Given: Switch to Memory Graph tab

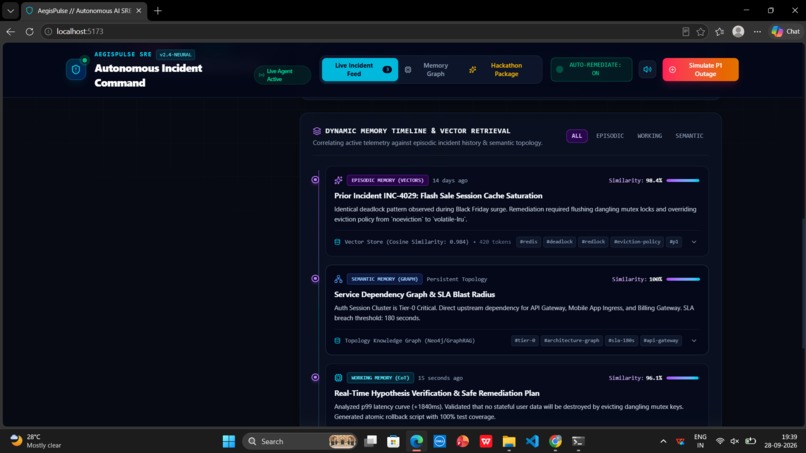Looking at the screenshot, I should (429, 69).
